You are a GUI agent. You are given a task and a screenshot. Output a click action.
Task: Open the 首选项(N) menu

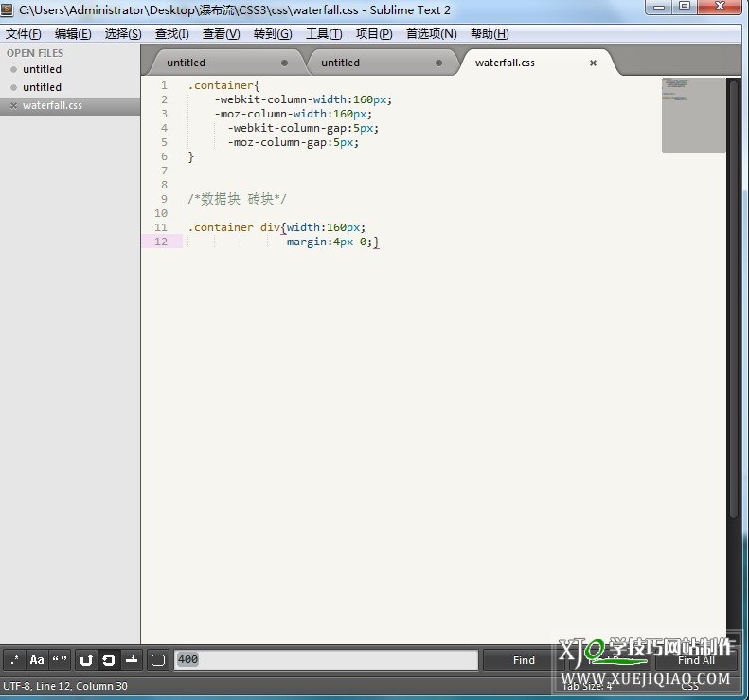tap(431, 34)
